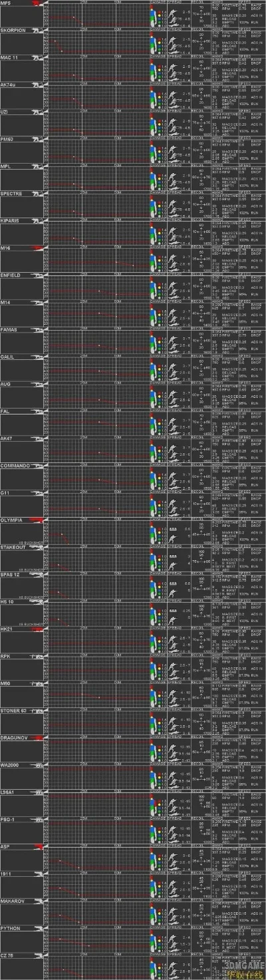Open the COMMANDO weapon name label
The image size is (266, 980).
pos(14,466)
